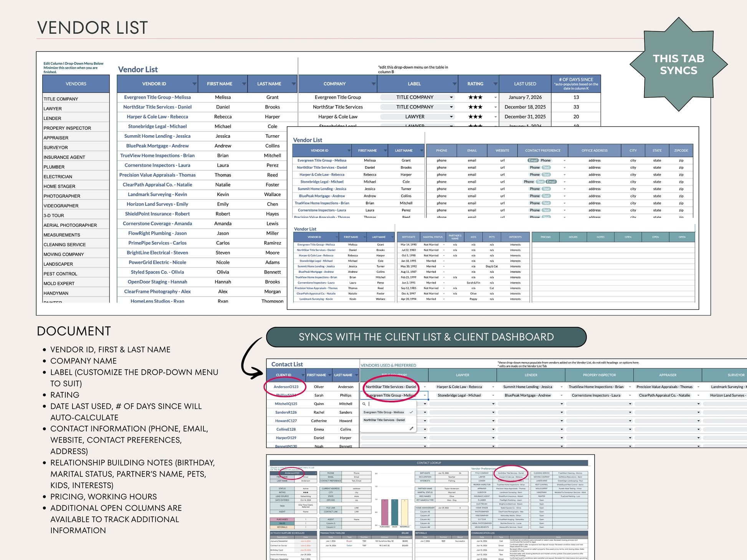This screenshot has height=560, width=747.
Task: Expand the rating dropdown for January 7, 2026 row
Action: click(495, 97)
